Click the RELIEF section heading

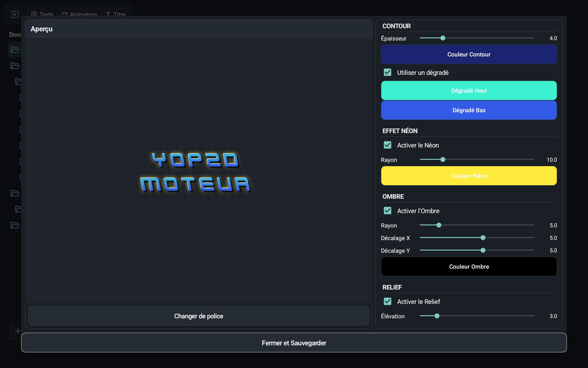point(392,287)
